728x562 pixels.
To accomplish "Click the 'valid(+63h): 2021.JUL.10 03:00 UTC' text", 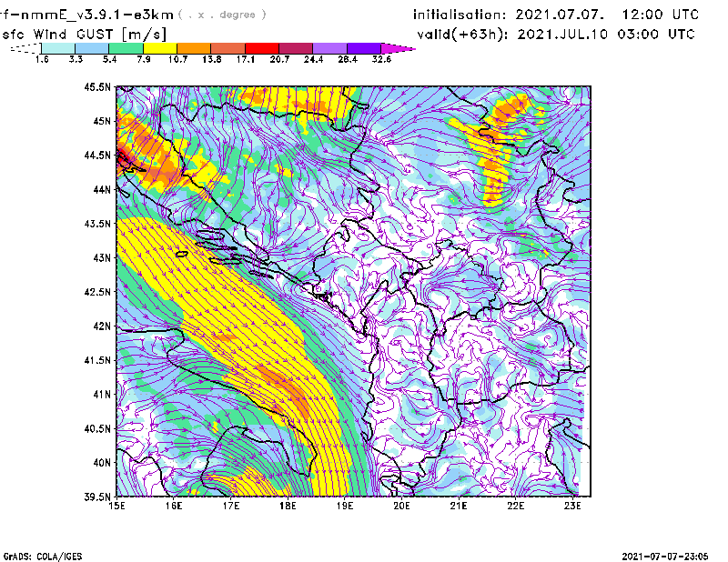I will tap(556, 35).
